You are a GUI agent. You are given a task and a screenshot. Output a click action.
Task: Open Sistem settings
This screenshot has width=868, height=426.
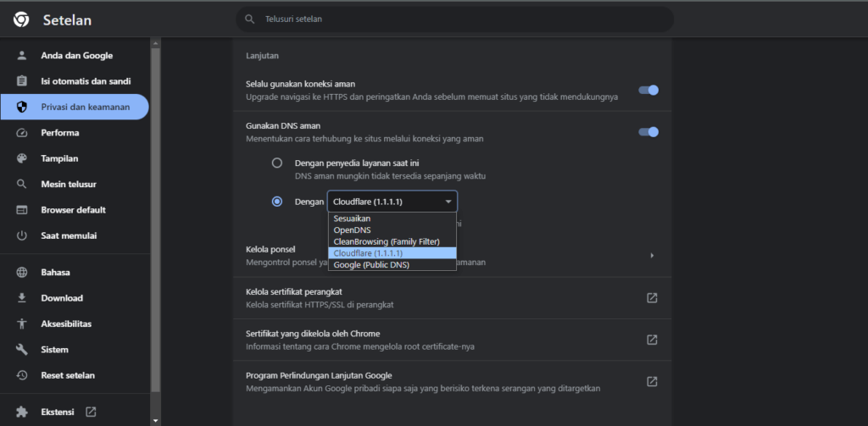[x=75, y=350]
